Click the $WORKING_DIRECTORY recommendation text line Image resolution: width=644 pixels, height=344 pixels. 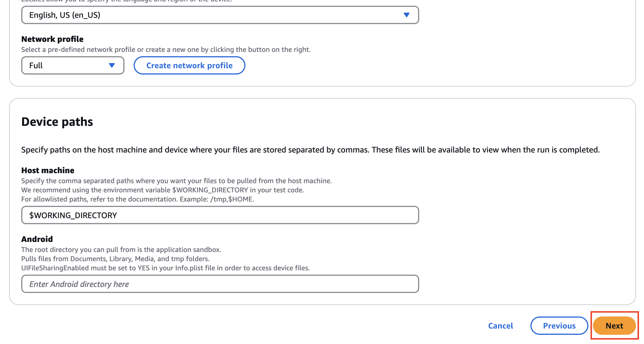(x=163, y=190)
